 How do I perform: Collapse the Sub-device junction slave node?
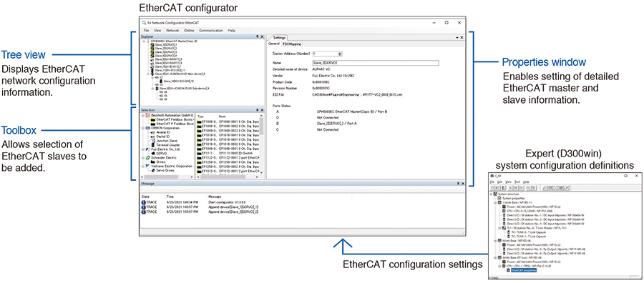153,88
